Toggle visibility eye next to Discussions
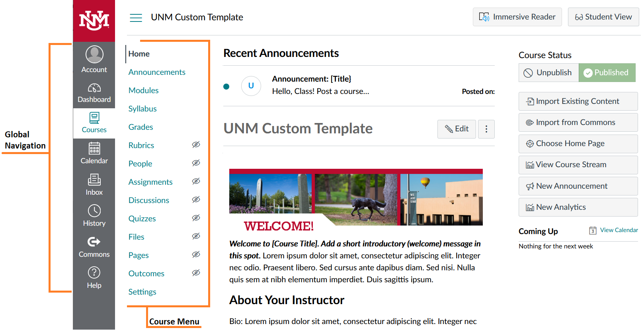 196,199
